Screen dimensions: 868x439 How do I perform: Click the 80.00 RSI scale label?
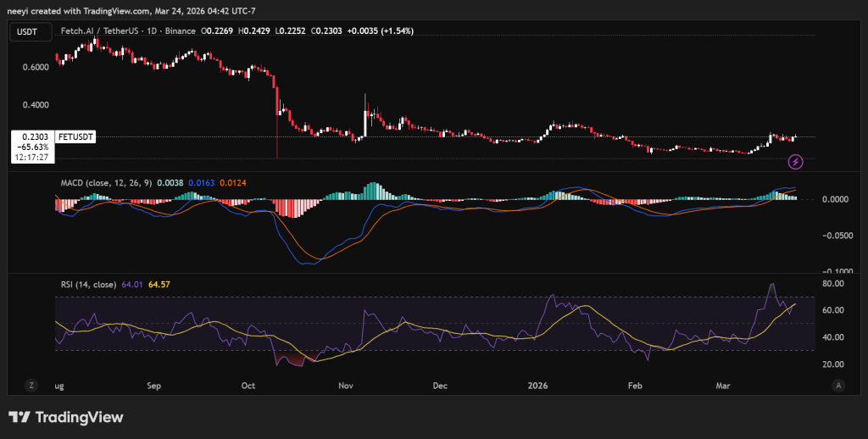click(833, 284)
